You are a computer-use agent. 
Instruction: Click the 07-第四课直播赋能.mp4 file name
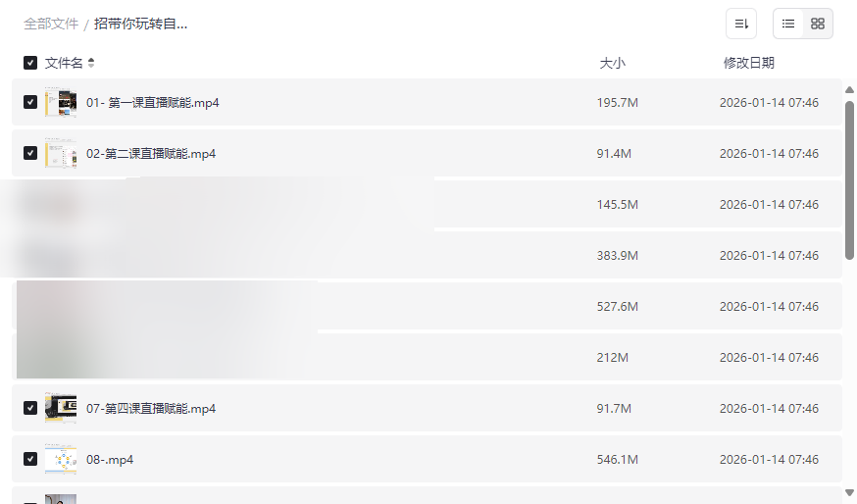pos(151,408)
